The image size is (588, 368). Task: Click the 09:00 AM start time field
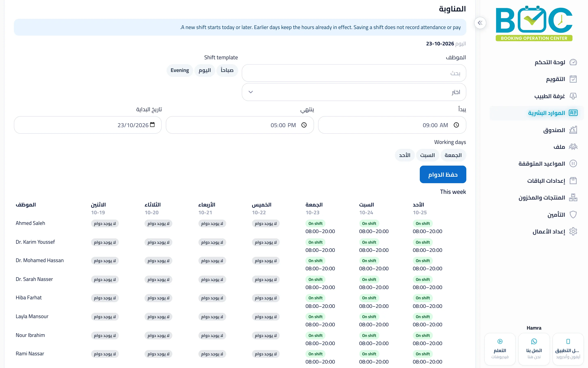[392, 125]
